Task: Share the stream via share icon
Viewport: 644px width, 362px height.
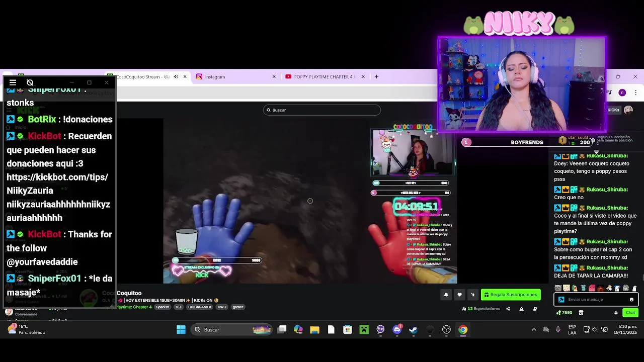Action: pyautogui.click(x=508, y=309)
